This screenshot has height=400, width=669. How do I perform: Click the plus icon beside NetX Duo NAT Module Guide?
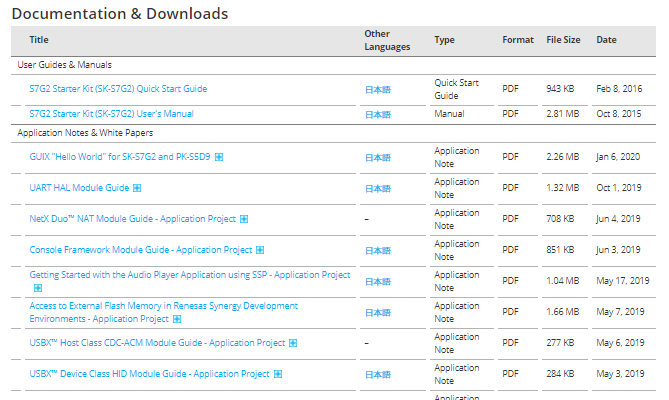point(244,219)
